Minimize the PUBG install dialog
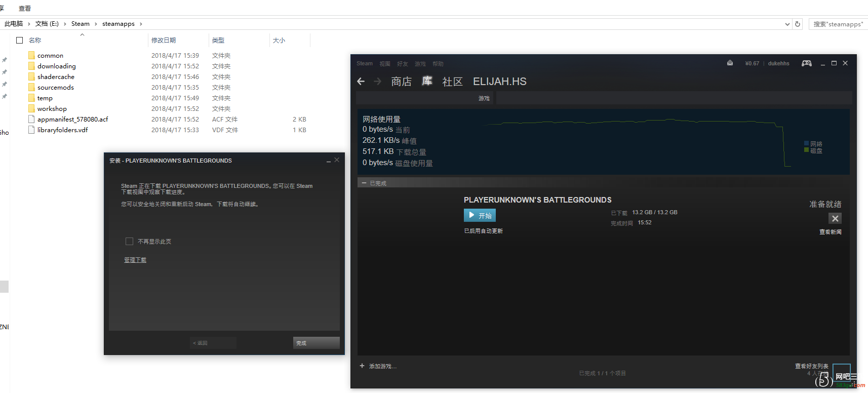 coord(328,161)
